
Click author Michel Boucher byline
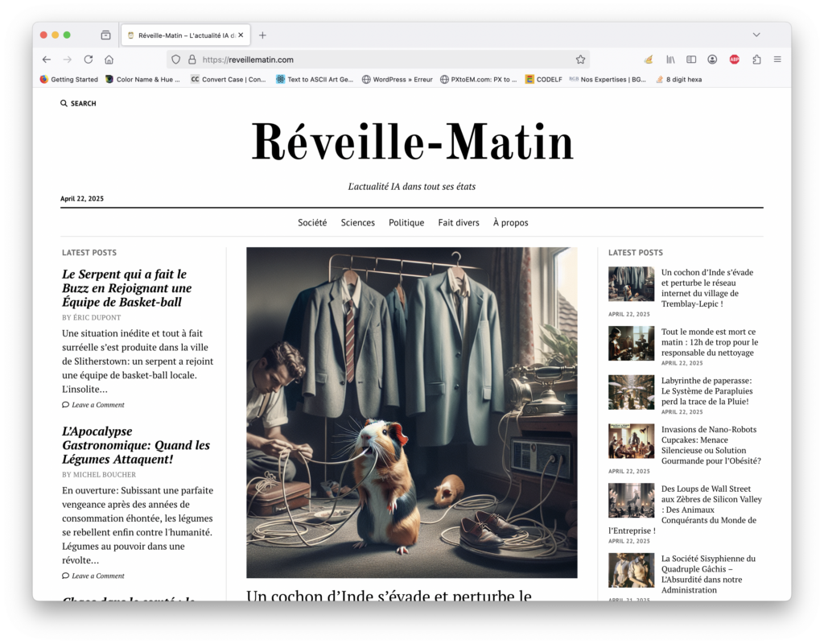click(104, 475)
